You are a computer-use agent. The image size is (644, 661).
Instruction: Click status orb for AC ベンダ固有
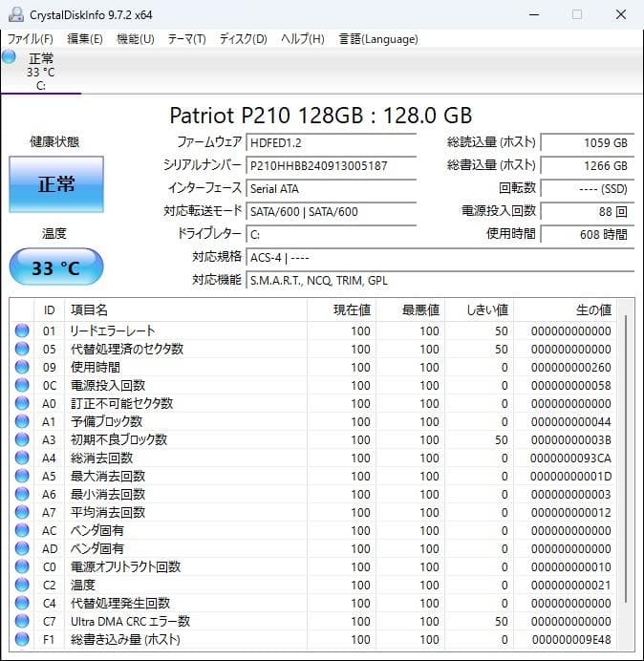(x=22, y=530)
